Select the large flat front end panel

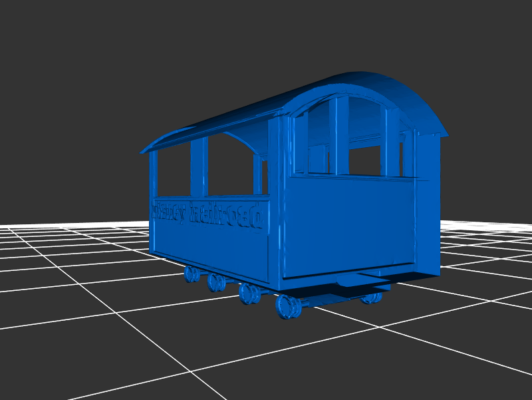[x=349, y=226]
